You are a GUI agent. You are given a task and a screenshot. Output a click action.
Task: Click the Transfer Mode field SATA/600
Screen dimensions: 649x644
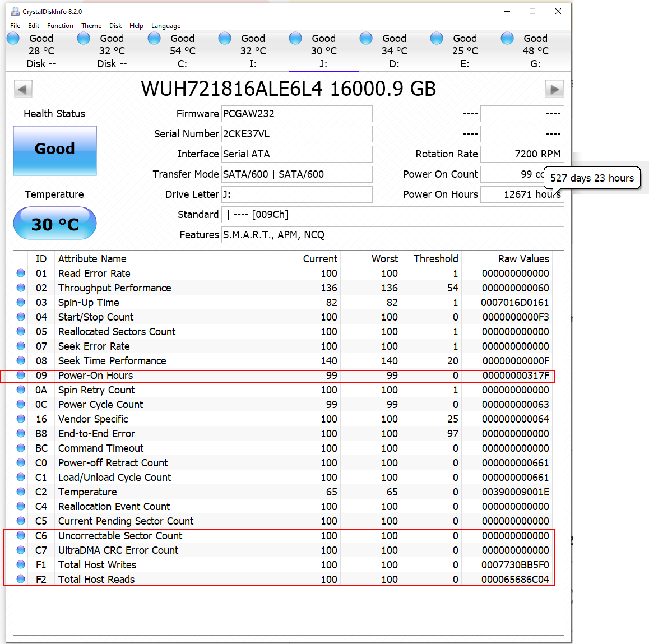(x=297, y=174)
